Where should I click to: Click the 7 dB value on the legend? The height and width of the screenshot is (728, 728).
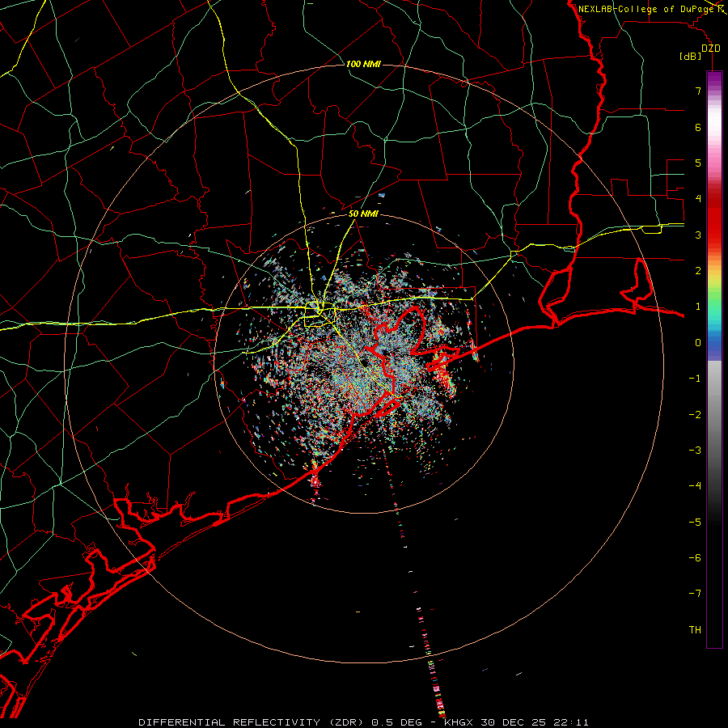[x=698, y=91]
